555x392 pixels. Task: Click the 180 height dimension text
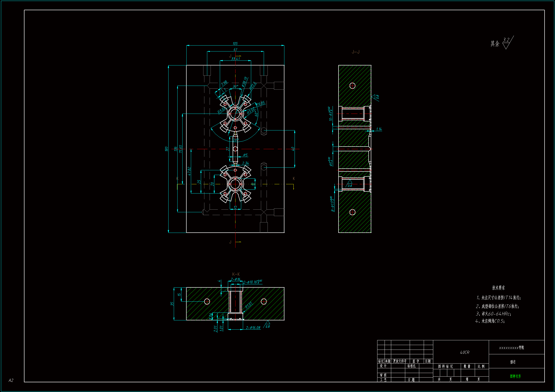pos(166,149)
